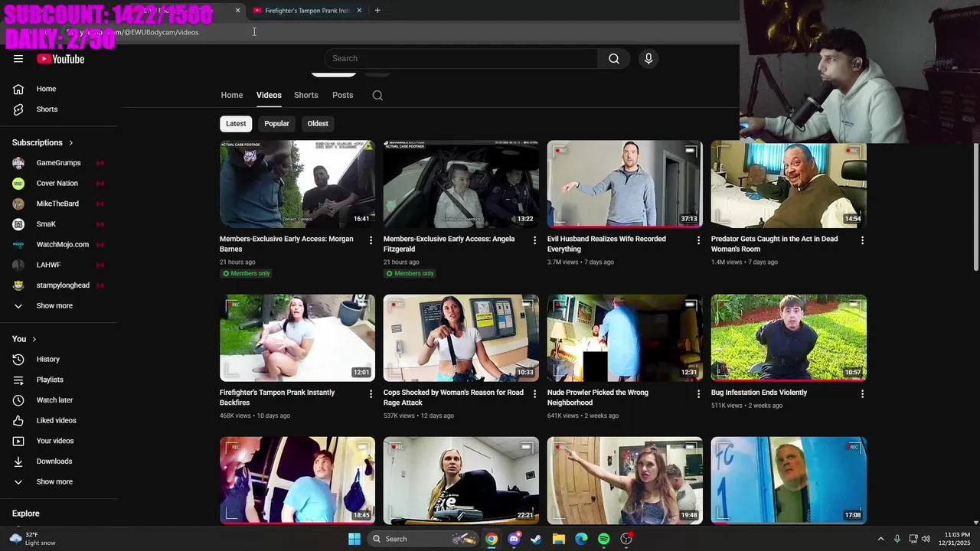Open File Explorer from the taskbar
Screen dimensions: 980x551
point(558,539)
